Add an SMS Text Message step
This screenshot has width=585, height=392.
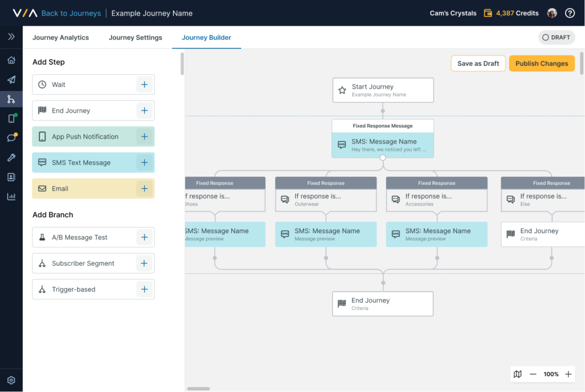click(145, 162)
